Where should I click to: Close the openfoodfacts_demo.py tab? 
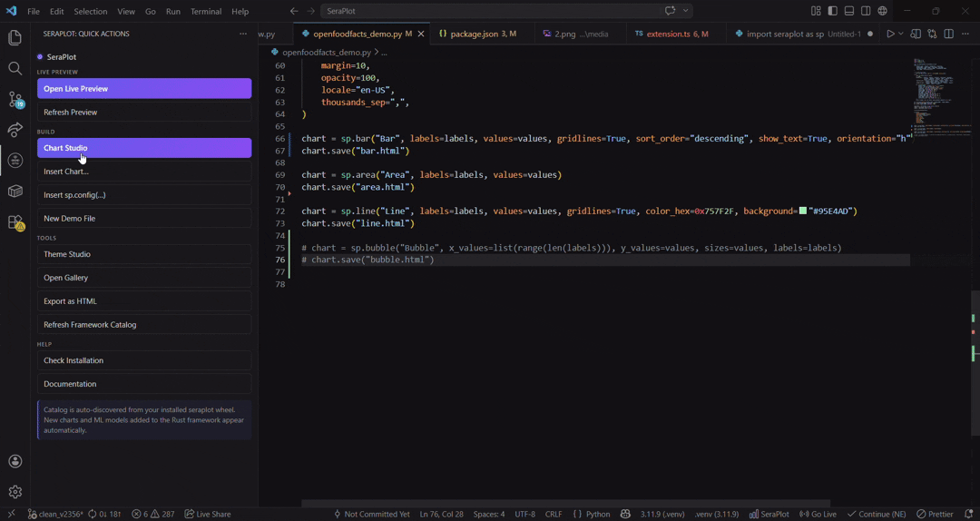tap(421, 34)
